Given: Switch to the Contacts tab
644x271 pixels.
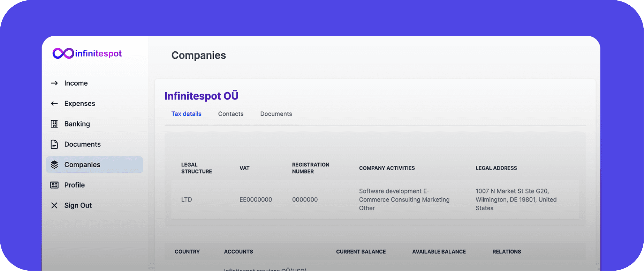Looking at the screenshot, I should 231,114.
